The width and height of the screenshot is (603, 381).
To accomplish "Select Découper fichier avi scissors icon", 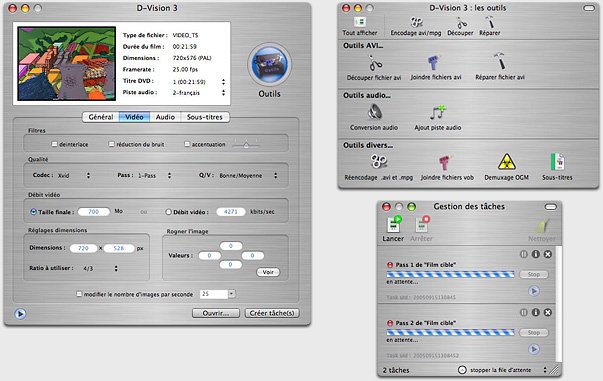I will coord(375,63).
